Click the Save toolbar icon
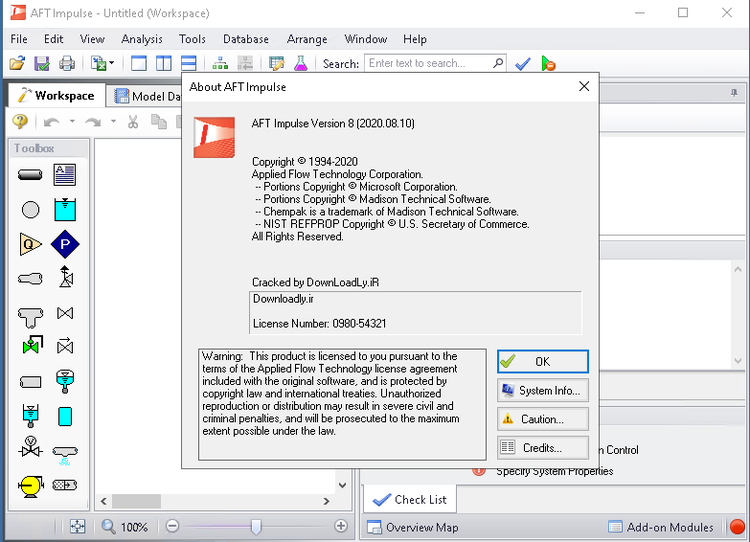 point(42,63)
